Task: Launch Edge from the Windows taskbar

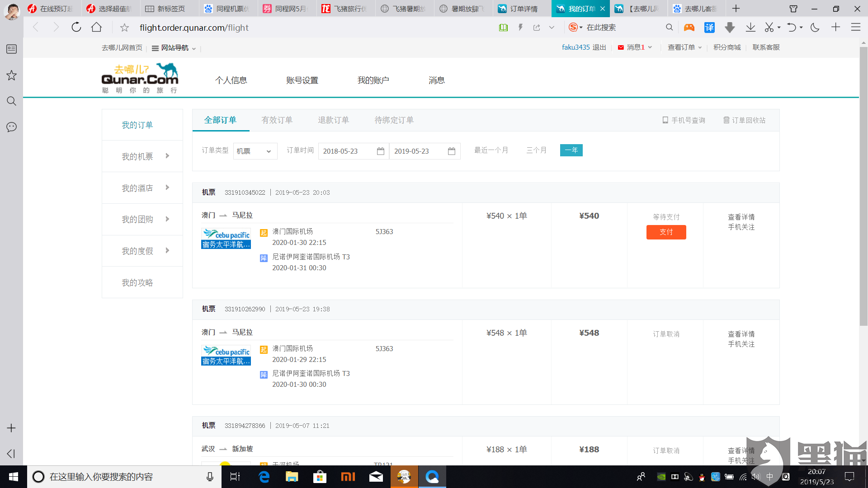Action: click(x=264, y=477)
